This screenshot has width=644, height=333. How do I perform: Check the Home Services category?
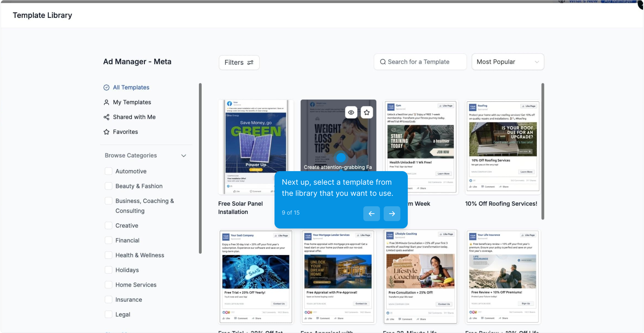tap(109, 285)
